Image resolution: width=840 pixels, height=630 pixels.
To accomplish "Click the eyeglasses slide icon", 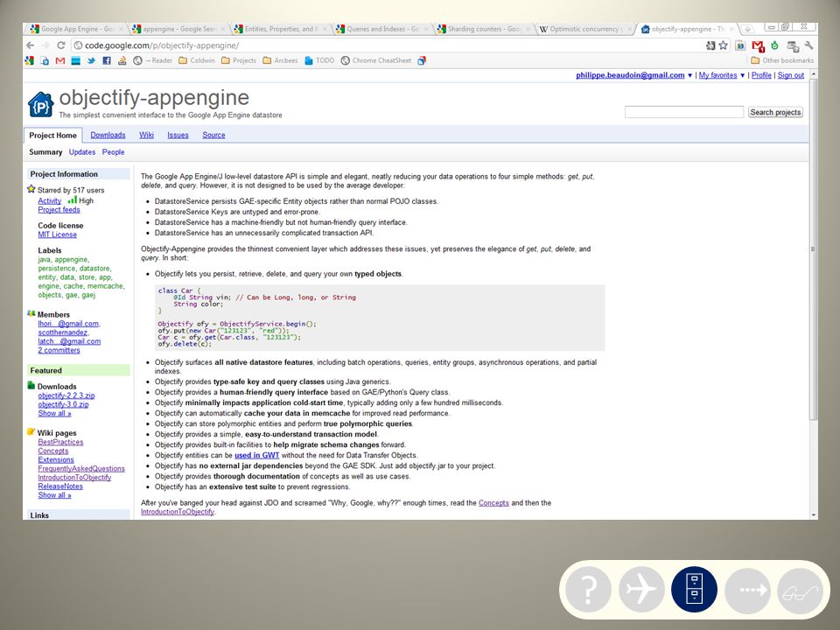I will pyautogui.click(x=800, y=589).
